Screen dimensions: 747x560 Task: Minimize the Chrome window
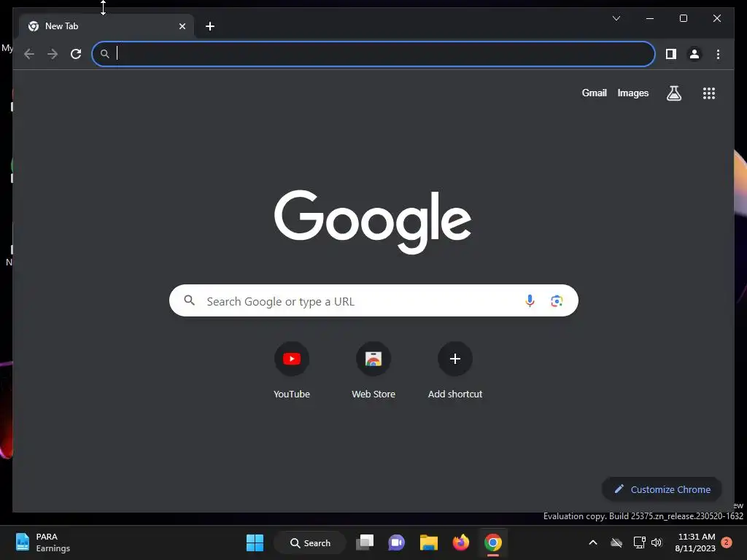coord(650,18)
